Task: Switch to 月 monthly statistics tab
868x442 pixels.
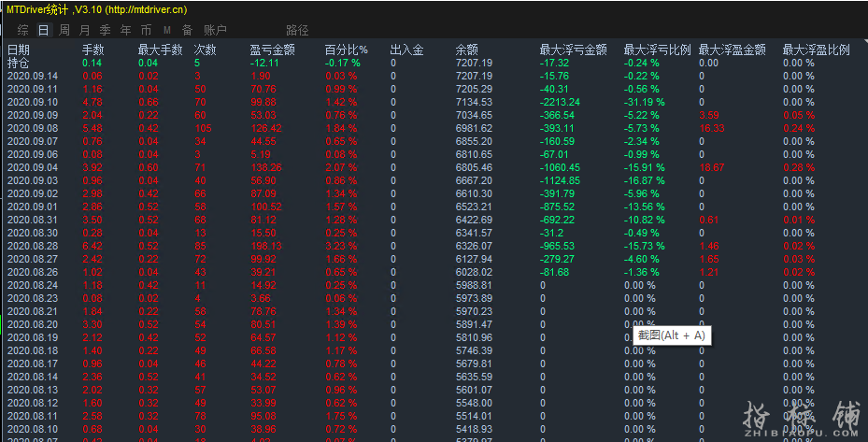Action: tap(85, 30)
